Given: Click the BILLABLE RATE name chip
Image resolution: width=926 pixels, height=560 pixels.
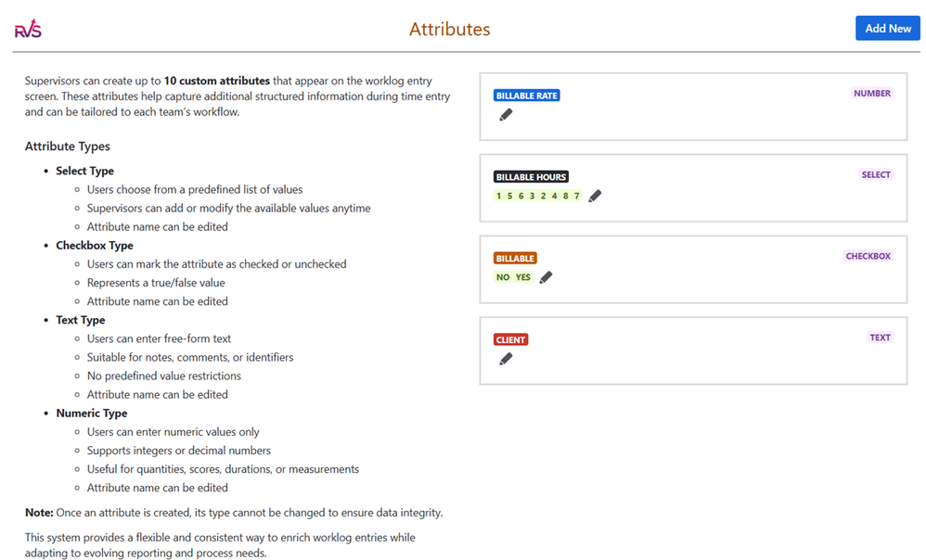Looking at the screenshot, I should [526, 95].
